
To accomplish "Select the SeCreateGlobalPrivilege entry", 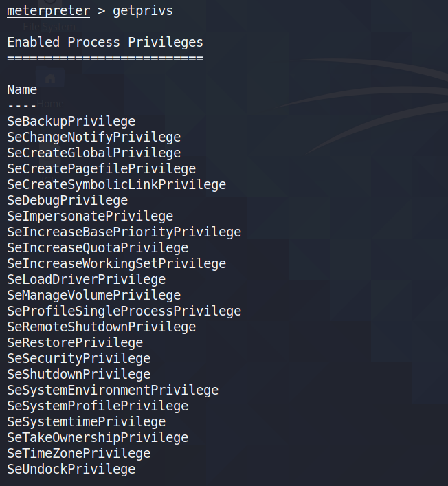I will tap(94, 153).
